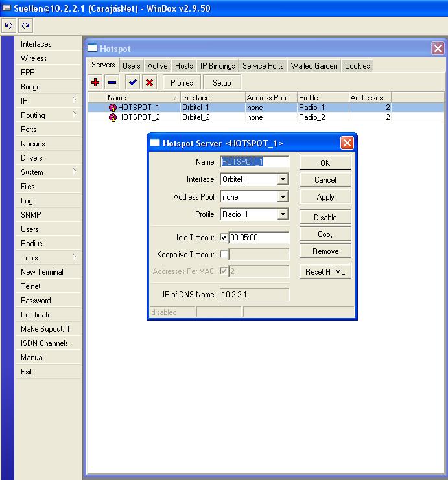Expand the Routing submenu
The image size is (448, 480).
coord(74,115)
